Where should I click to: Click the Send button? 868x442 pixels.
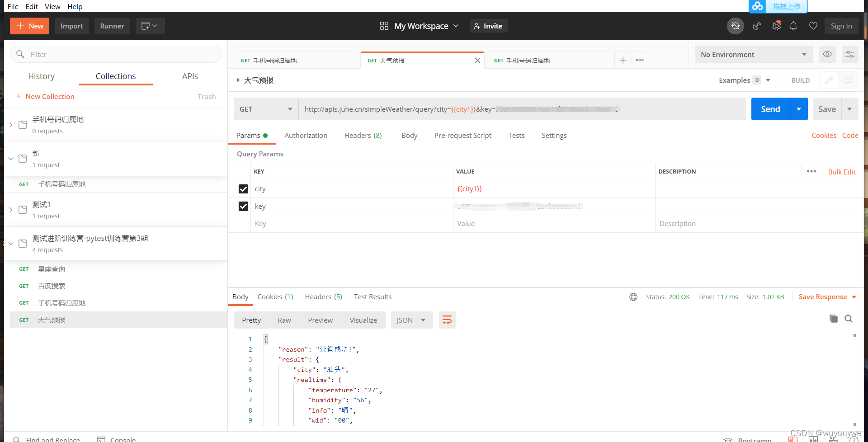[x=770, y=109]
